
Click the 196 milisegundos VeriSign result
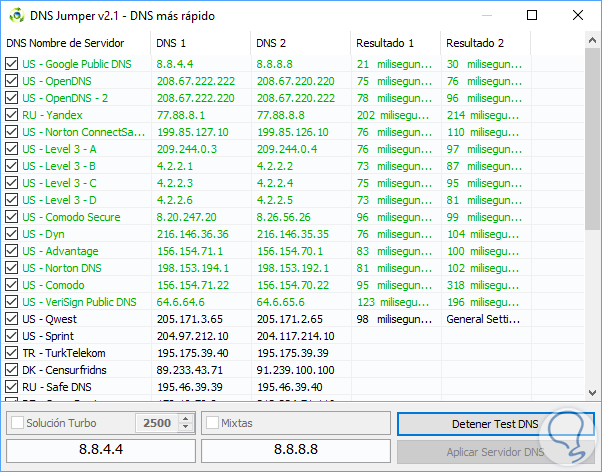point(483,302)
